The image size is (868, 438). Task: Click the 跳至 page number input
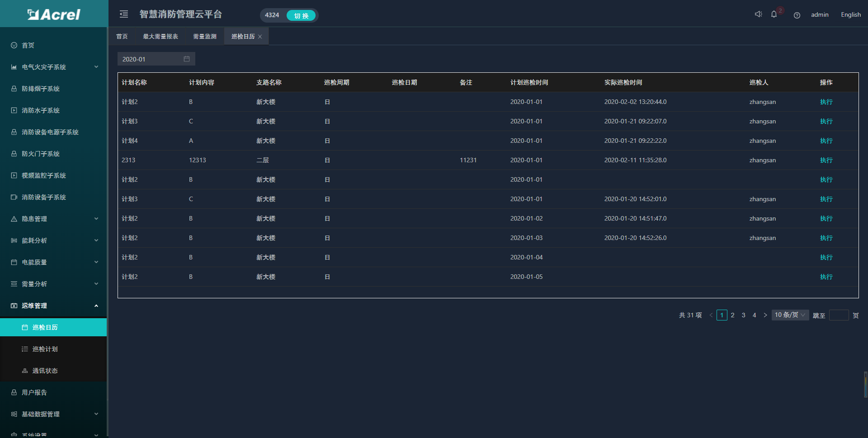839,316
